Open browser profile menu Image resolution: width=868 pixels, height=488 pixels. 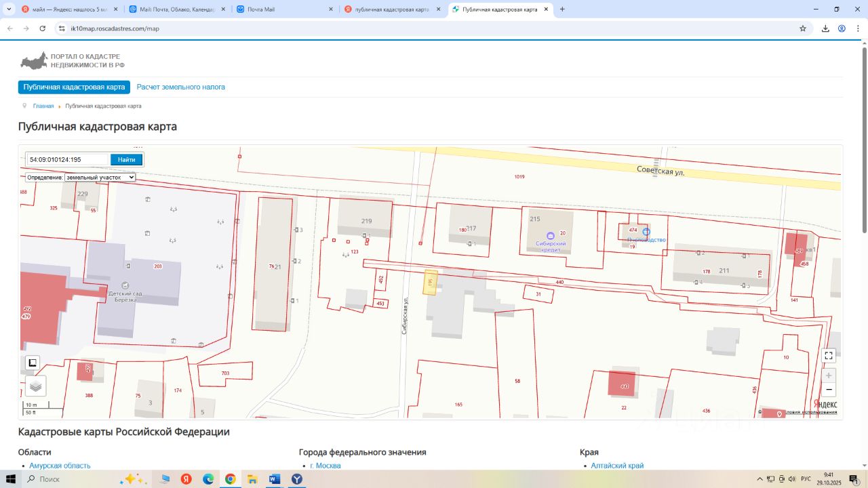pyautogui.click(x=842, y=28)
